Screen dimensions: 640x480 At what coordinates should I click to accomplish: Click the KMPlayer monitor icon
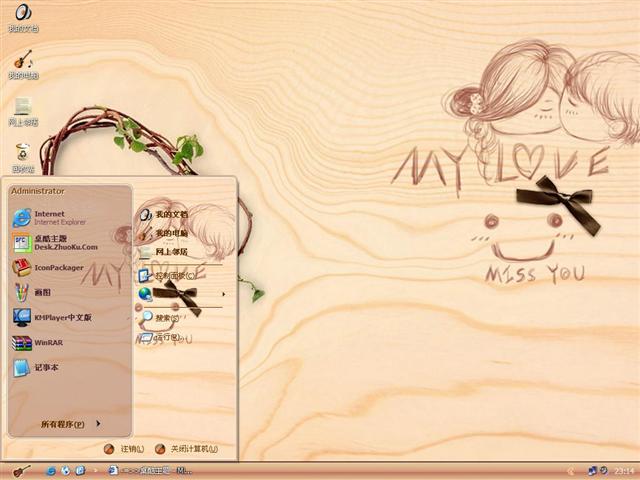pos(21,318)
